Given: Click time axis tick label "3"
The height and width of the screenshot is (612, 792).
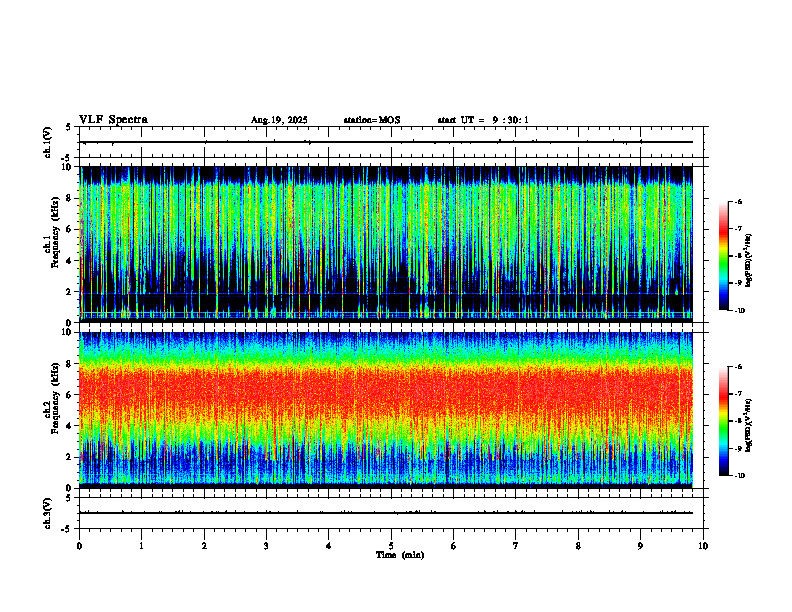Looking at the screenshot, I should 266,546.
